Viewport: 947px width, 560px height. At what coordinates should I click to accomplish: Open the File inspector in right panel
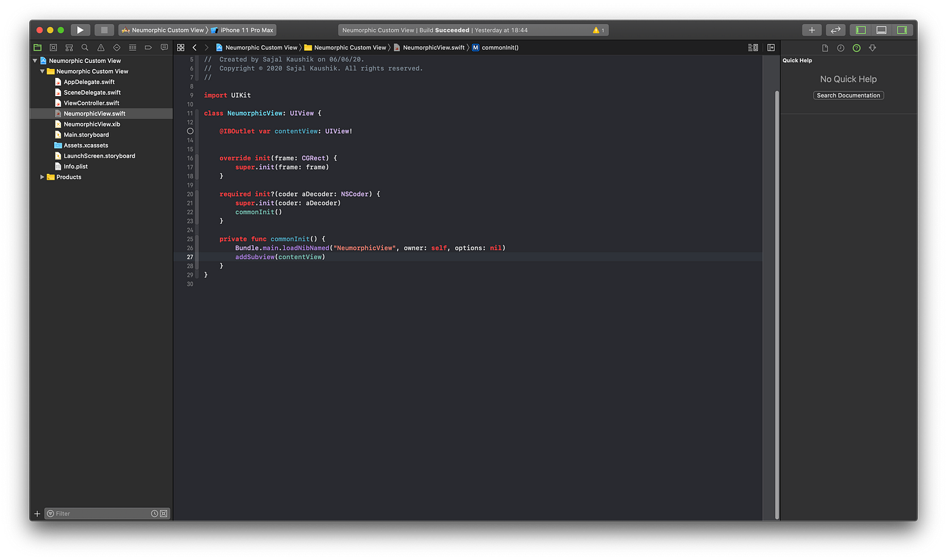825,47
